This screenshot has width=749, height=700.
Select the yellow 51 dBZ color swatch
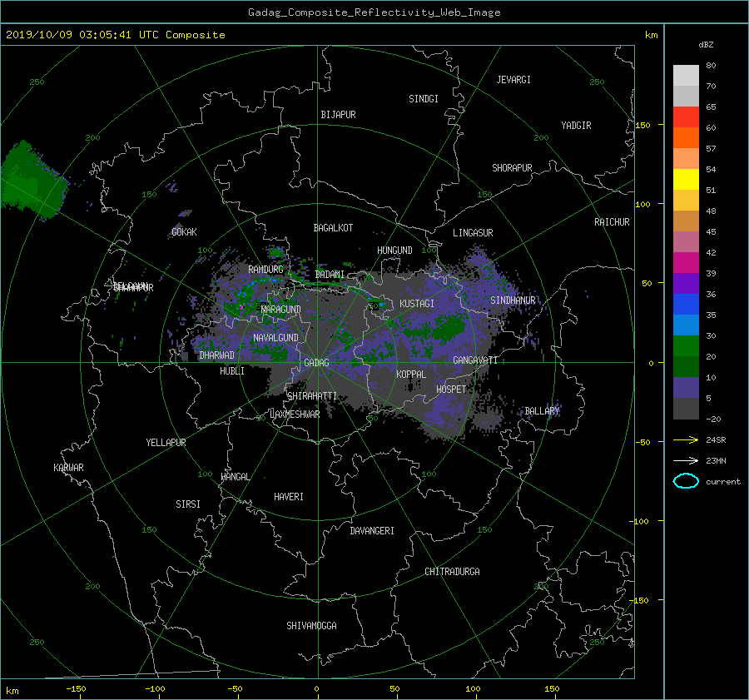coord(686,179)
